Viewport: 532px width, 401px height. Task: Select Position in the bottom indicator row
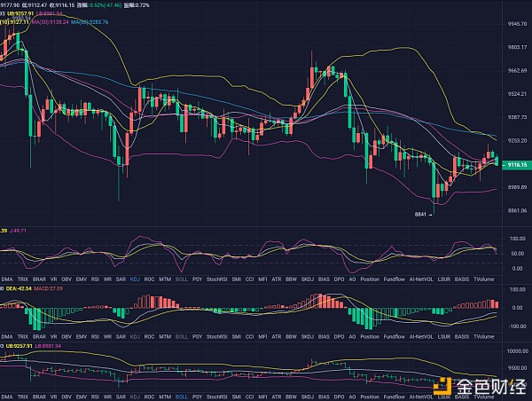pos(370,397)
